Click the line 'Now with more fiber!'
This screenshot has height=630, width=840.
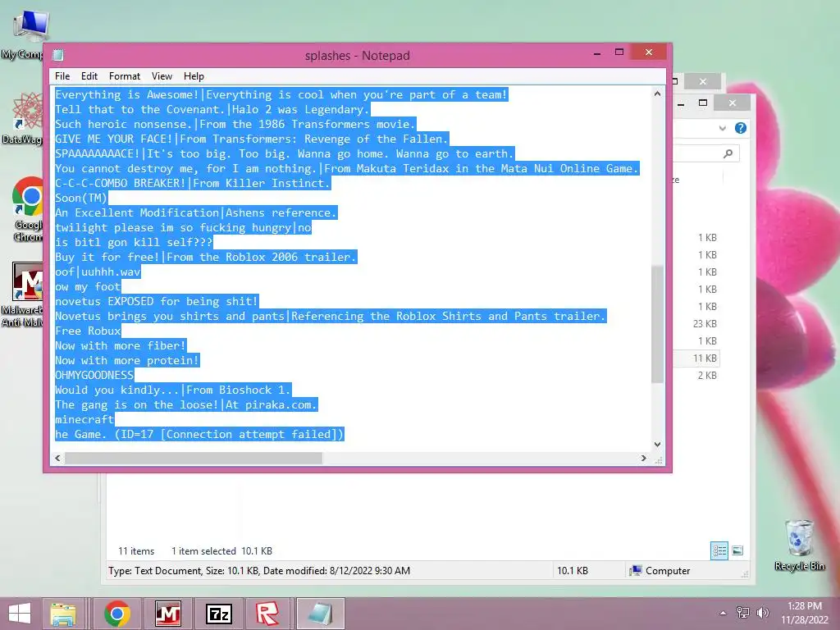(x=121, y=345)
